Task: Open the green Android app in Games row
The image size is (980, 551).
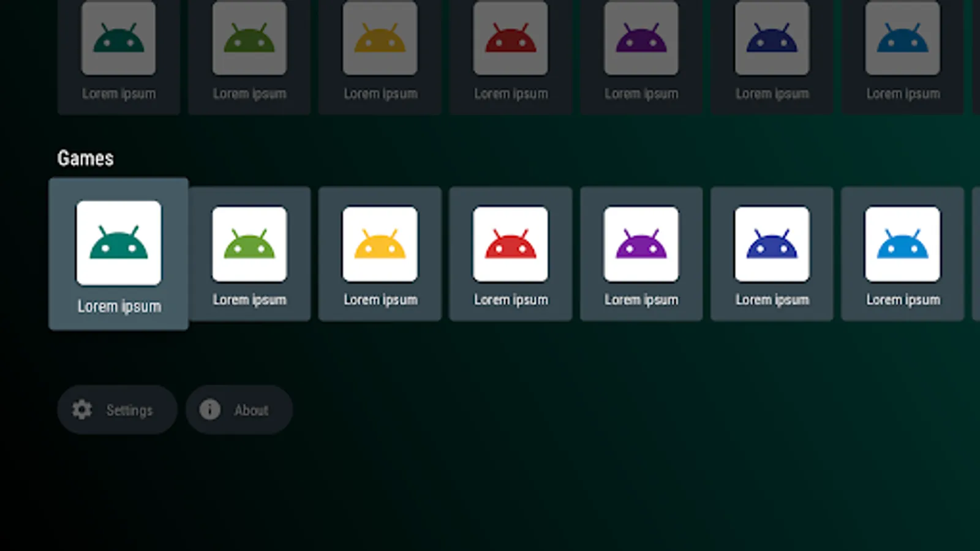Action: tap(249, 253)
